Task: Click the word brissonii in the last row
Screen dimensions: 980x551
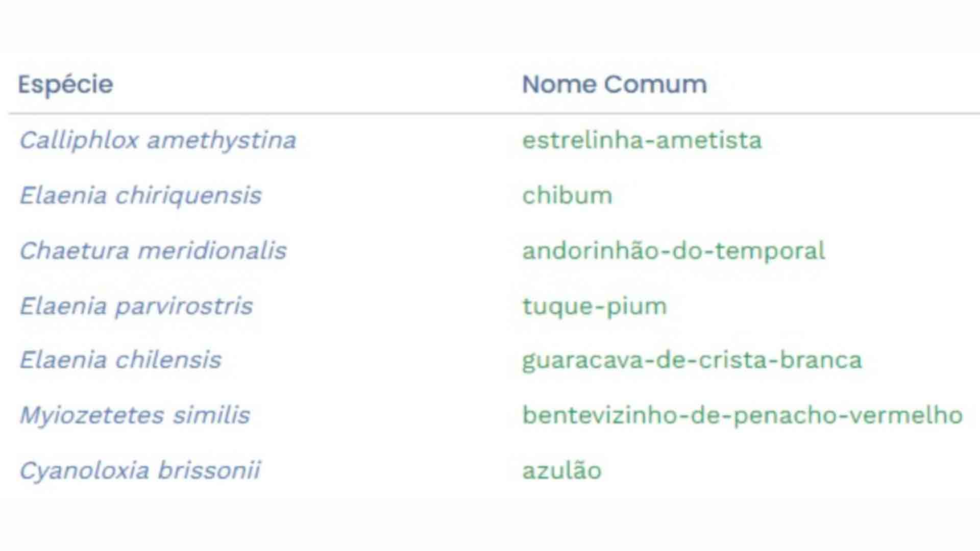Action: pyautogui.click(x=209, y=470)
